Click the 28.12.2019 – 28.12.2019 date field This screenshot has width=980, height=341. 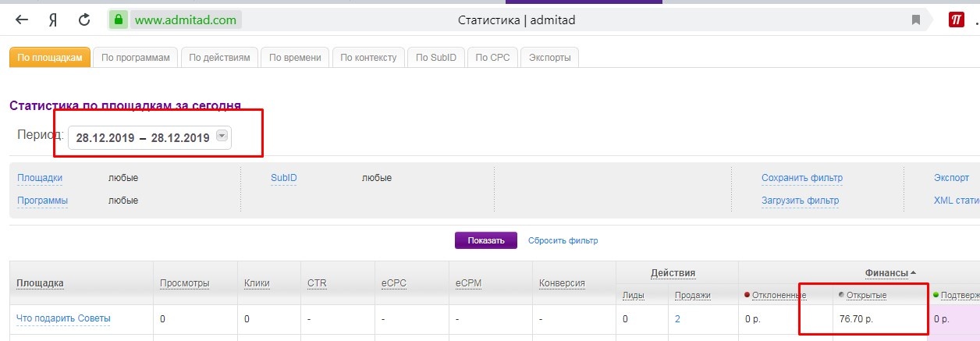click(x=150, y=137)
